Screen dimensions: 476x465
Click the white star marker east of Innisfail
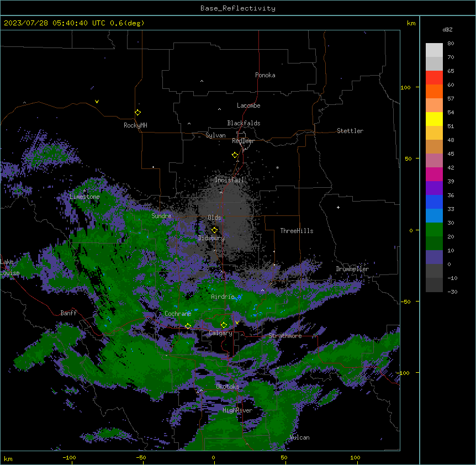(277, 168)
